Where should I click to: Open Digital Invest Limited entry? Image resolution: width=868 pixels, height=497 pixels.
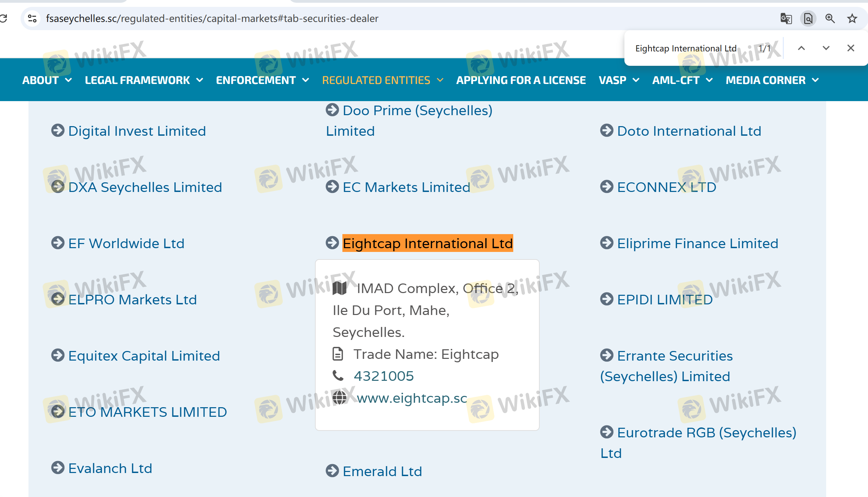(137, 131)
